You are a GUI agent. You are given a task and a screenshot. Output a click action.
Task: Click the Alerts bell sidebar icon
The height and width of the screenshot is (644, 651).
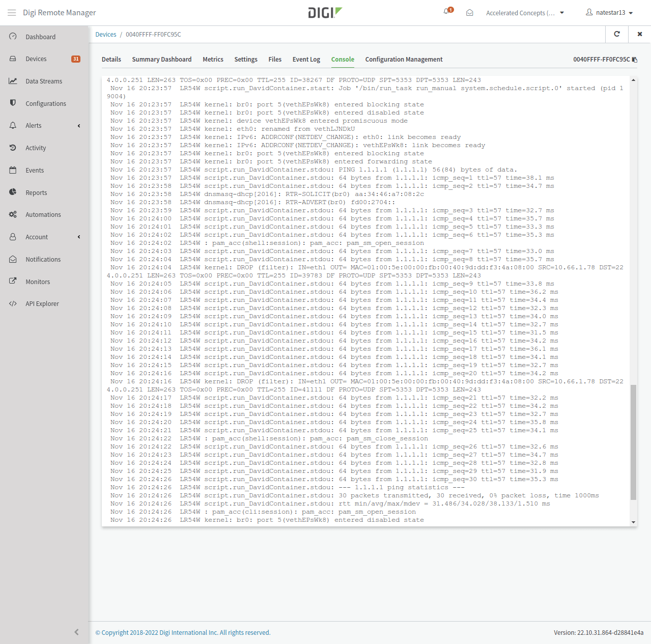(x=13, y=125)
